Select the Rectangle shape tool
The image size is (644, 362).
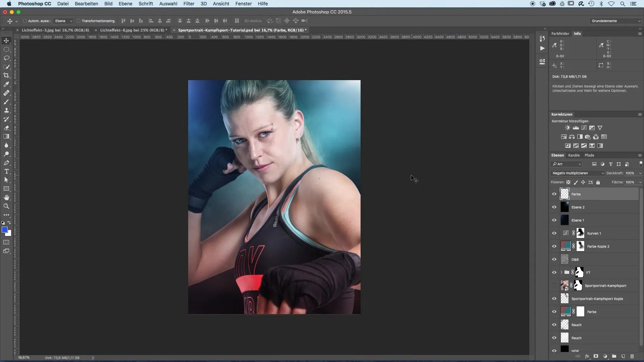pyautogui.click(x=6, y=189)
